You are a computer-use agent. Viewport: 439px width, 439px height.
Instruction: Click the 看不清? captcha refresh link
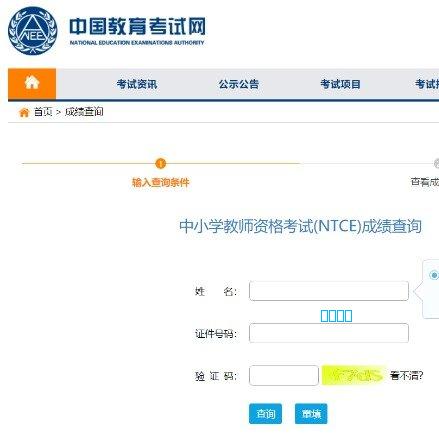(x=406, y=376)
